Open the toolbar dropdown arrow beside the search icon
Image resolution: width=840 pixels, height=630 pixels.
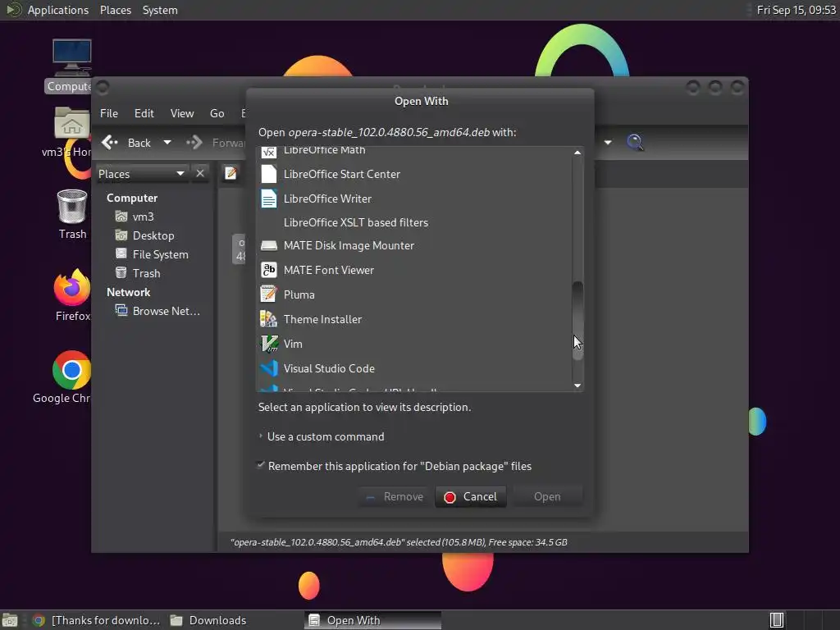pyautogui.click(x=608, y=143)
